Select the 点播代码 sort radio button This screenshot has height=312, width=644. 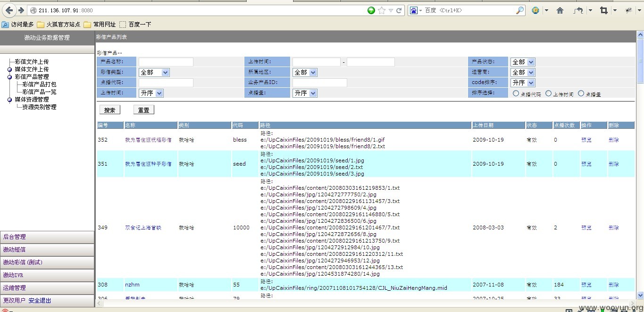[x=516, y=93]
